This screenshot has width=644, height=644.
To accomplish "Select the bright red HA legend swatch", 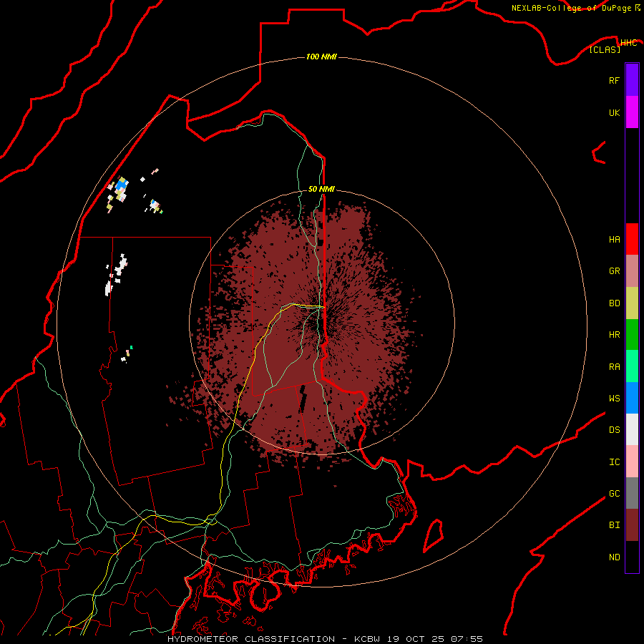I will point(632,239).
